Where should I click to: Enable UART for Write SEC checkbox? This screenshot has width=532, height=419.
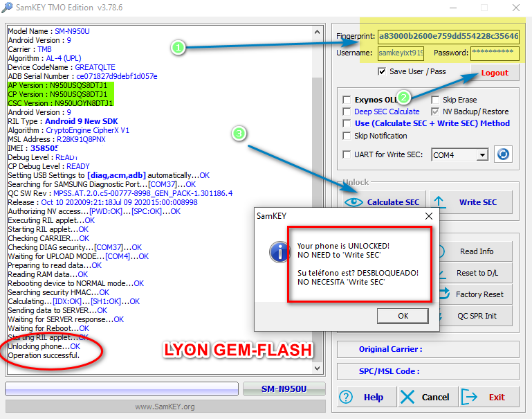coord(347,155)
